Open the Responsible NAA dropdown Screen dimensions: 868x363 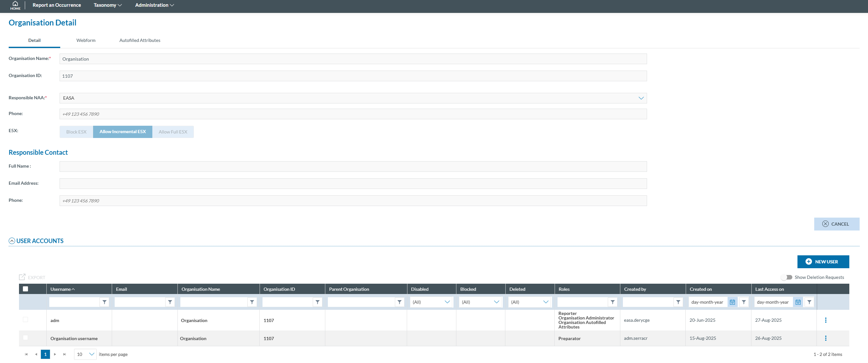coord(641,98)
